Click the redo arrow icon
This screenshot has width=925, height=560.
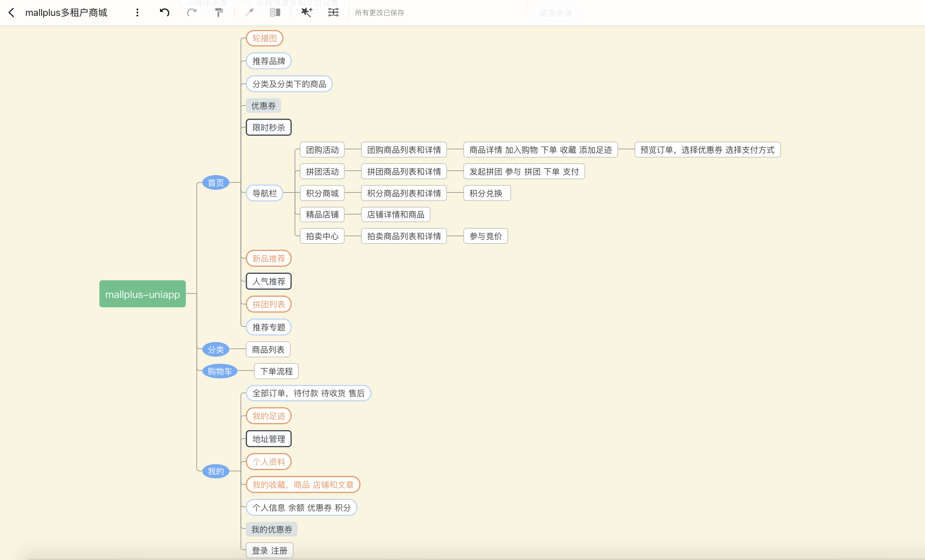[192, 13]
